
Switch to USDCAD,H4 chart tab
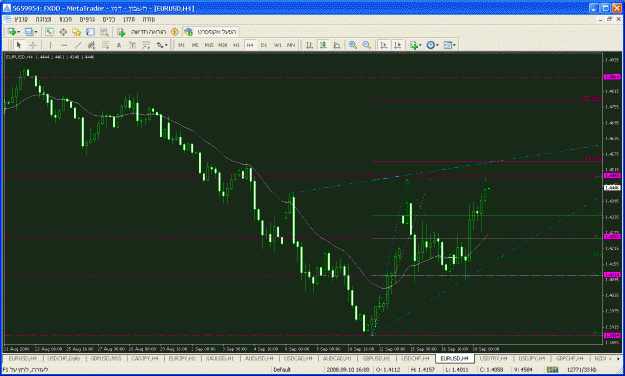click(x=298, y=358)
